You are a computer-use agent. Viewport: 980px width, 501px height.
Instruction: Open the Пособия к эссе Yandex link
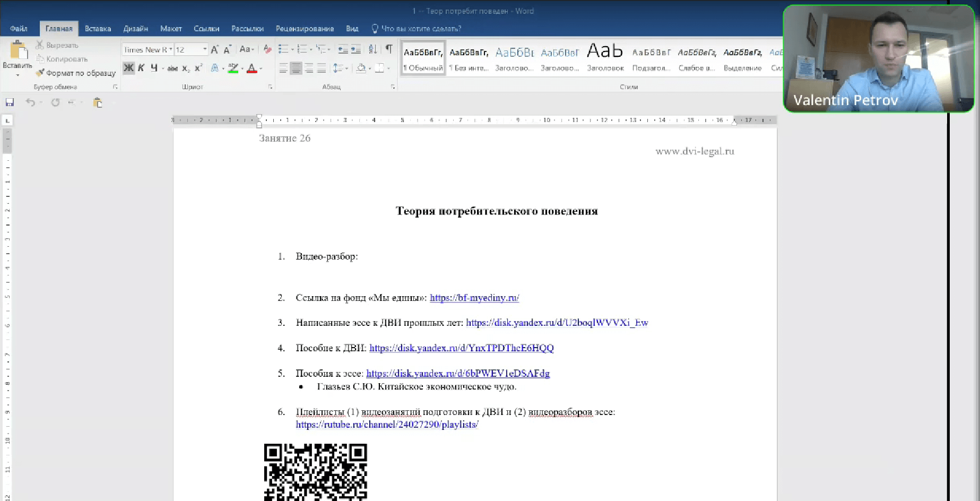(x=458, y=374)
